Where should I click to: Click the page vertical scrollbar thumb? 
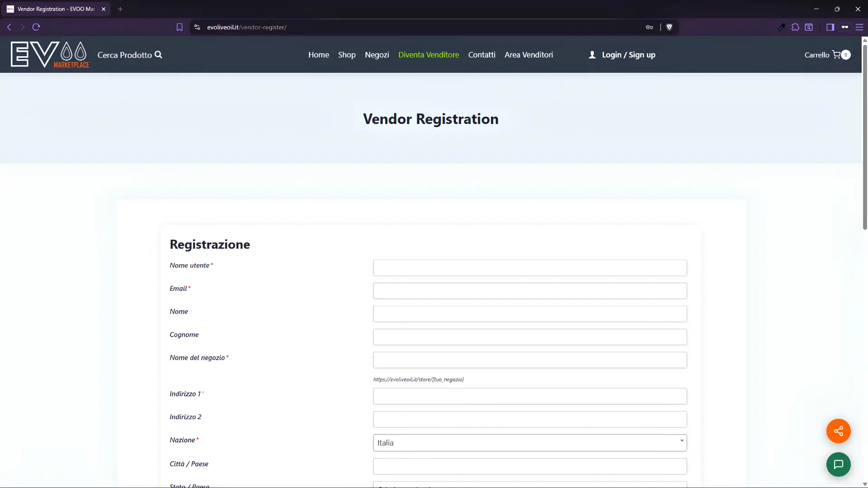point(865,137)
